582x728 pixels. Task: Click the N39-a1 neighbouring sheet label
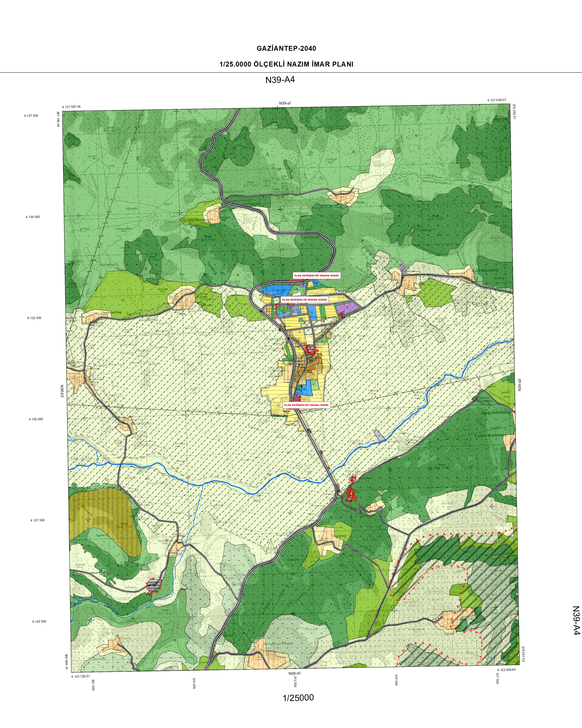pyautogui.click(x=285, y=103)
